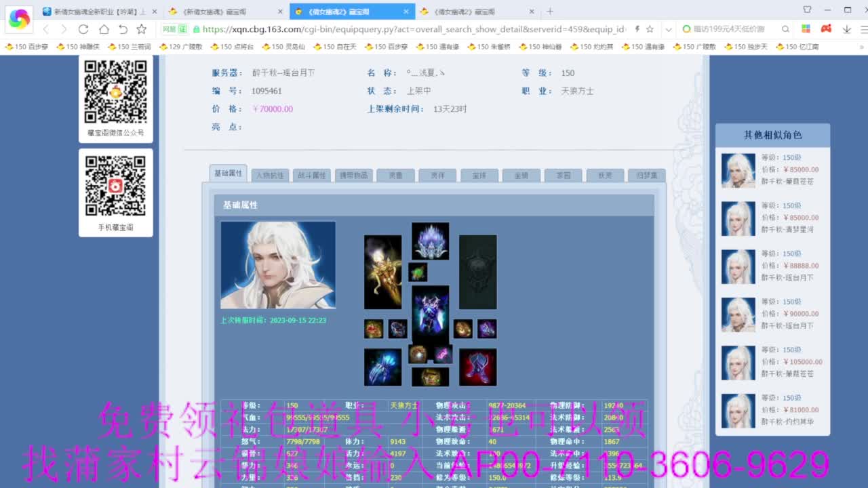868x488 pixels.
Task: Switch to the 归梦集 tab
Action: (646, 175)
